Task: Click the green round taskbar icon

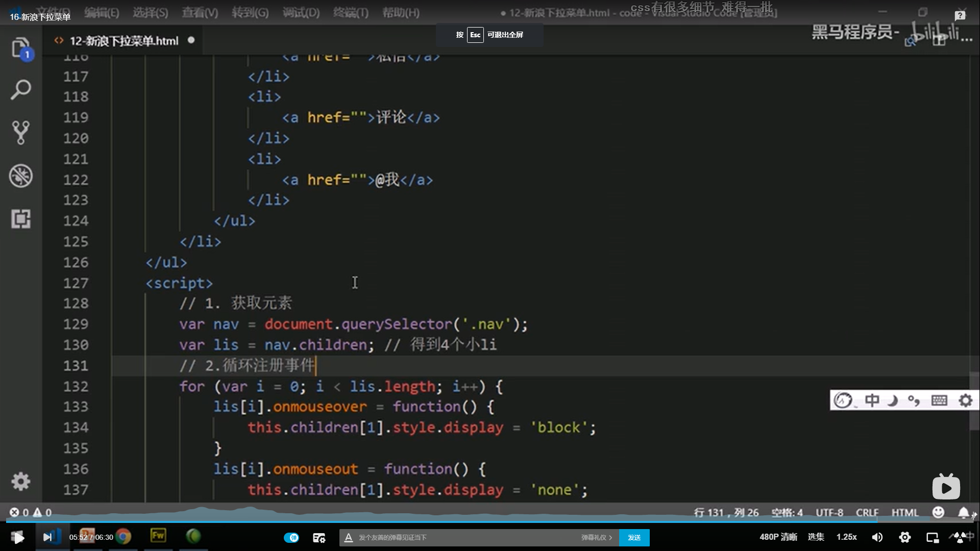Action: (193, 536)
